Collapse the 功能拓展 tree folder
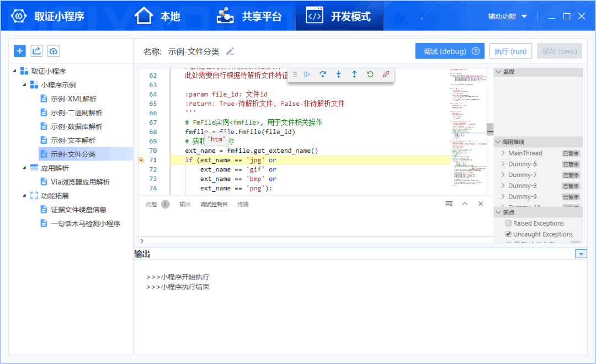The width and height of the screenshot is (596, 364). pos(24,196)
